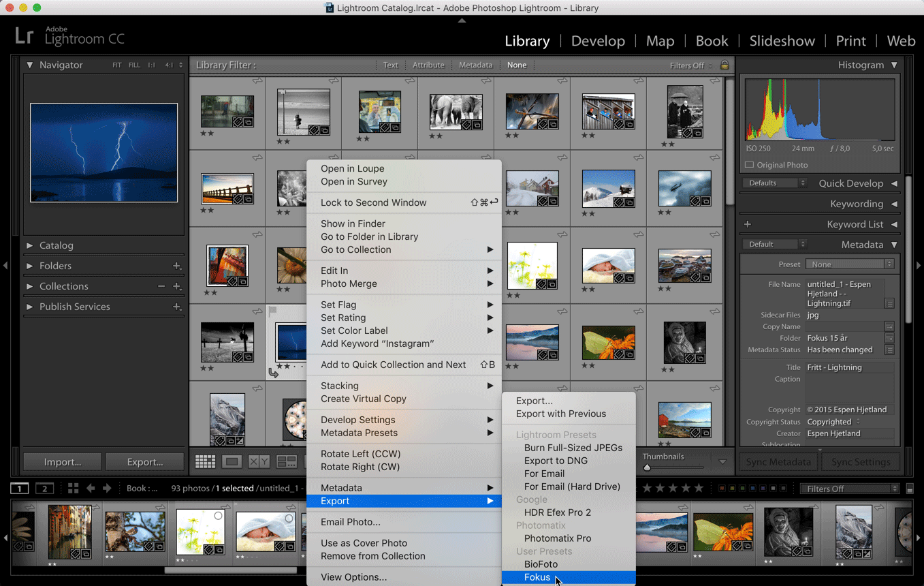Add a new keyword with plus icon

[748, 224]
